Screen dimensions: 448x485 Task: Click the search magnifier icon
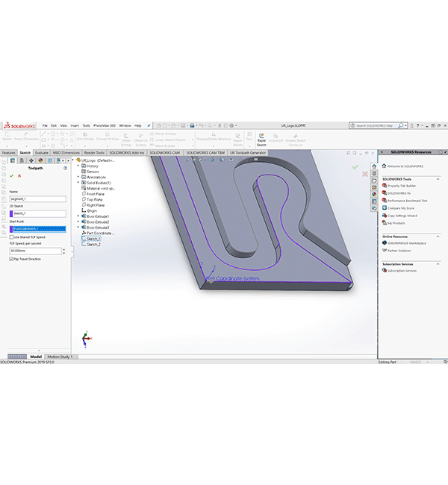point(401,125)
